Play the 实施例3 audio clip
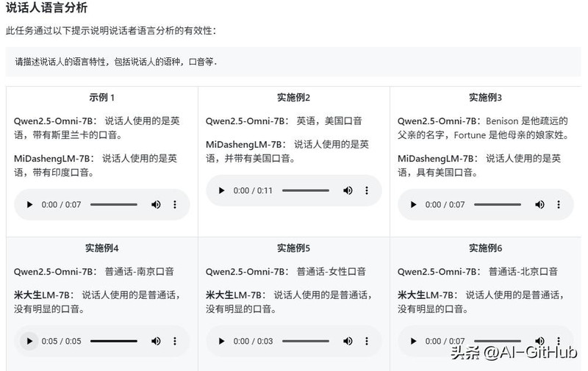 [413, 205]
